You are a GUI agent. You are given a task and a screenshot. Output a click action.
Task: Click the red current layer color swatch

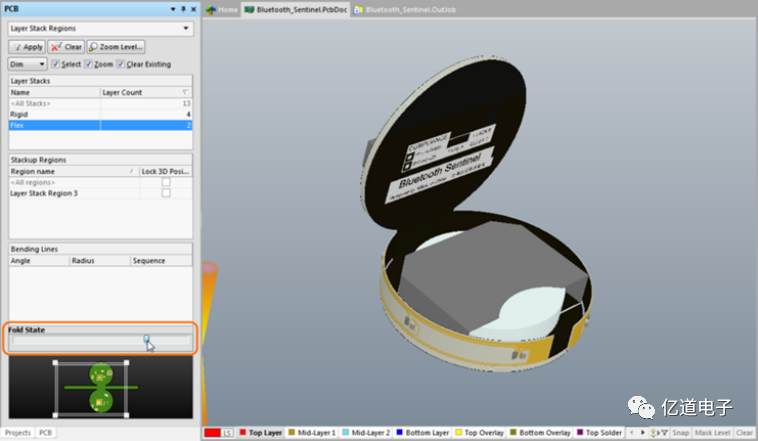211,433
